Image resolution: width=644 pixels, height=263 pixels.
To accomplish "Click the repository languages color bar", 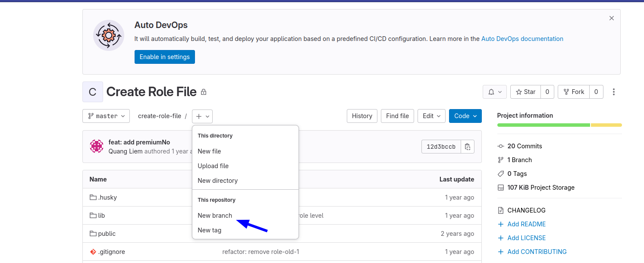I will click(559, 125).
